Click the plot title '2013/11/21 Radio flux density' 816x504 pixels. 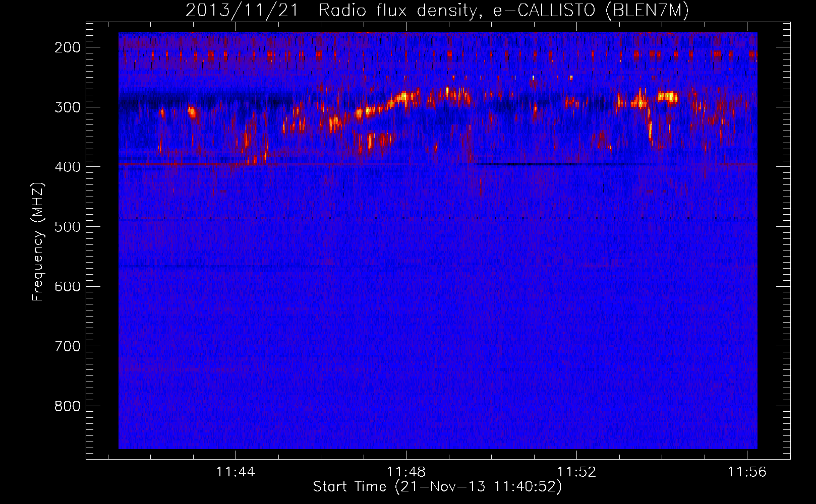pyautogui.click(x=331, y=11)
